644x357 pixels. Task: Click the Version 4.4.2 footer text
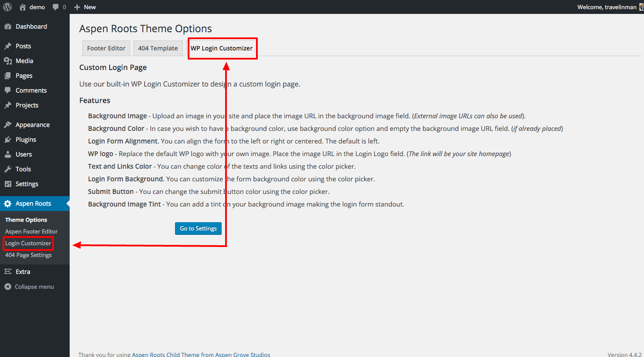[625, 354]
